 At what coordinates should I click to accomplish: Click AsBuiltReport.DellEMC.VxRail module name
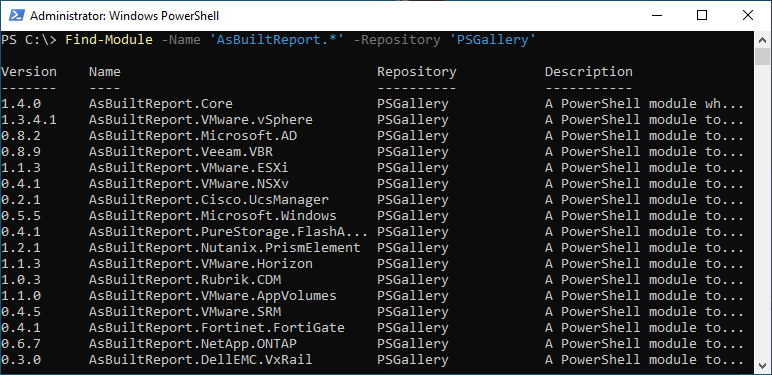pyautogui.click(x=200, y=359)
